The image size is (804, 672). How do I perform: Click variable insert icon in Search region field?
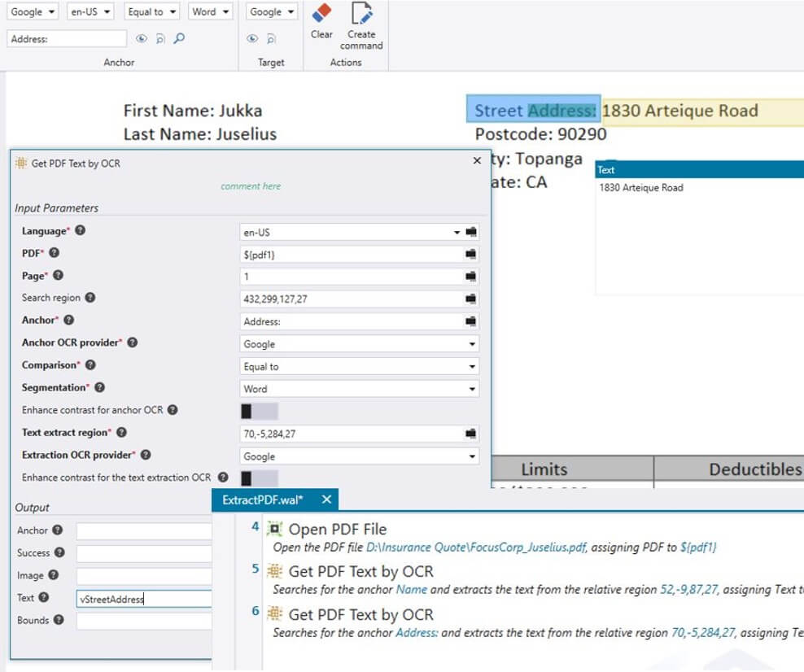[470, 299]
